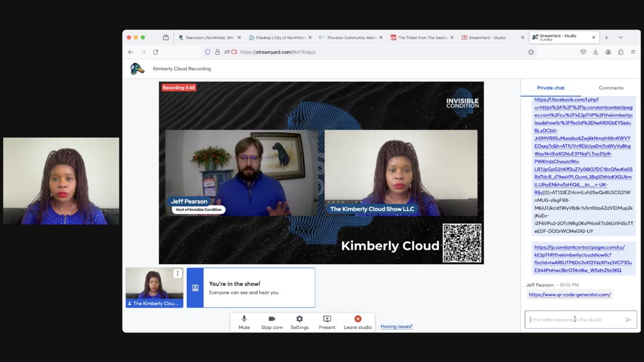Click the Present screen-share button
The height and width of the screenshot is (362, 644).
pyautogui.click(x=327, y=322)
